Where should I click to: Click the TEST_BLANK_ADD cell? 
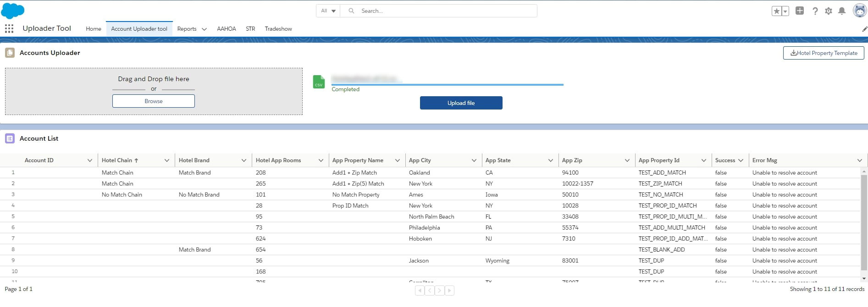662,250
